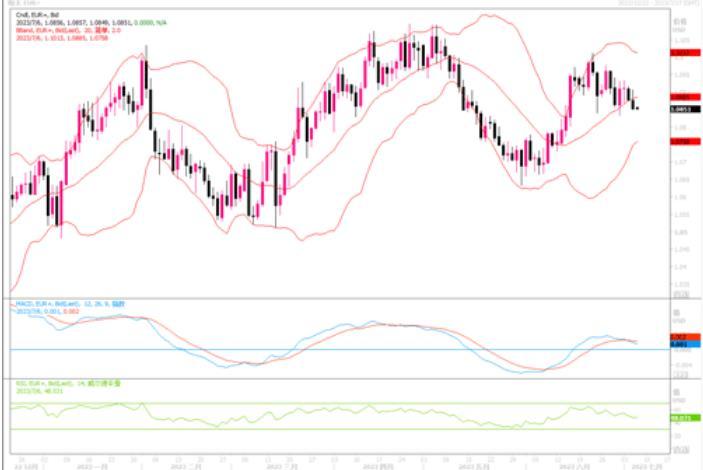Screen dimensions: 703x470
Task: Click the green RSI value tag on right axis
Action: 679,418
